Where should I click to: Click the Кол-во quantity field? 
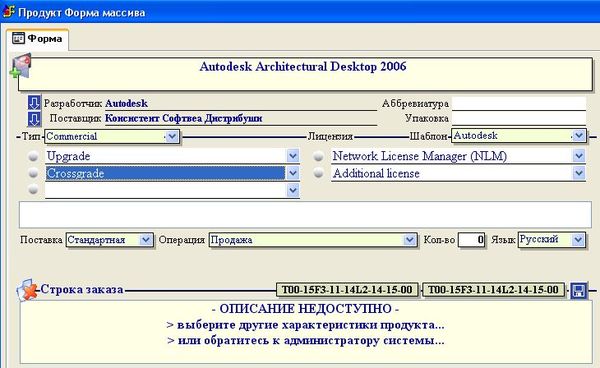tap(471, 240)
